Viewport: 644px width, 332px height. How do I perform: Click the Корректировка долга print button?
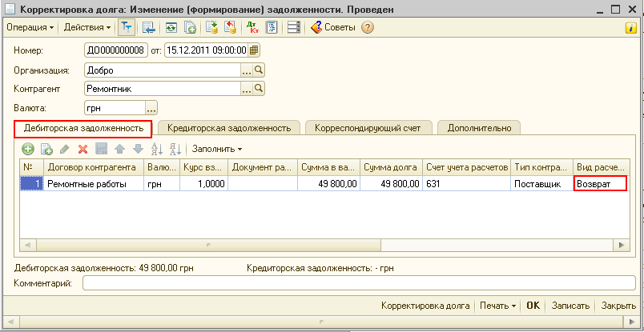point(425,306)
